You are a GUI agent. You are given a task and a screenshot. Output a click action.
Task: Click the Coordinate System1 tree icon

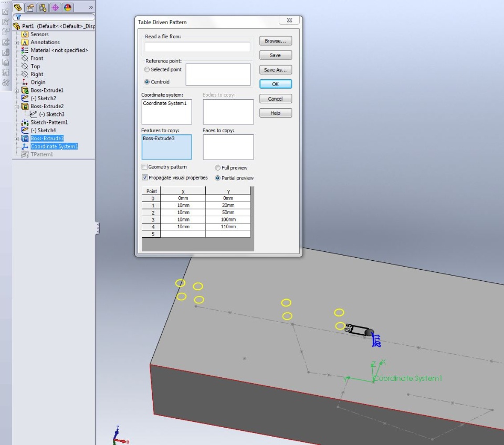coord(25,146)
